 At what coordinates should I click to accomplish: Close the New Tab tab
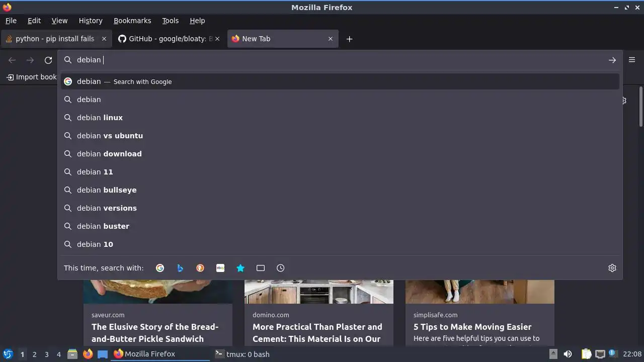[331, 39]
